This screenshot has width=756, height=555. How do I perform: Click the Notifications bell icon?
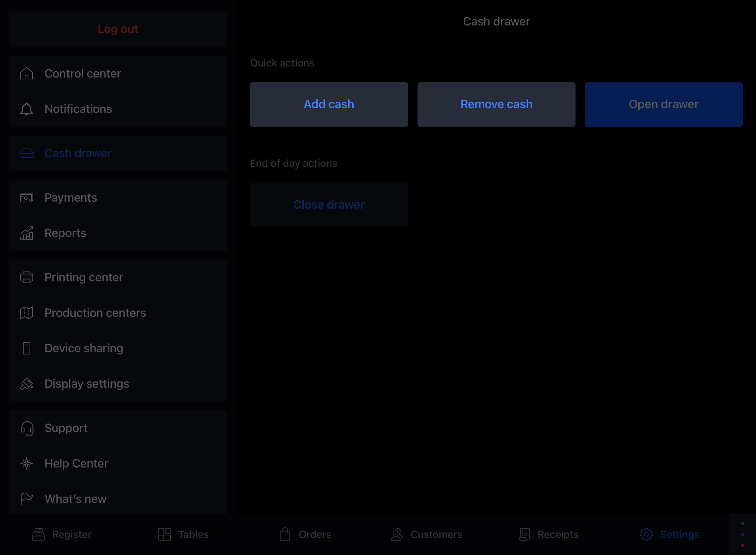tap(27, 109)
